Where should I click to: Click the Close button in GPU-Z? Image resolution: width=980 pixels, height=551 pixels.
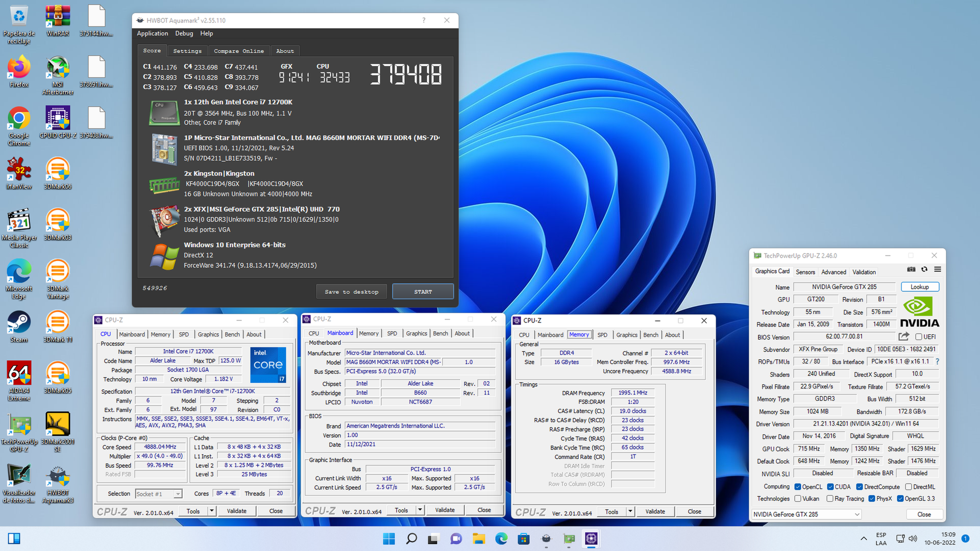click(924, 514)
